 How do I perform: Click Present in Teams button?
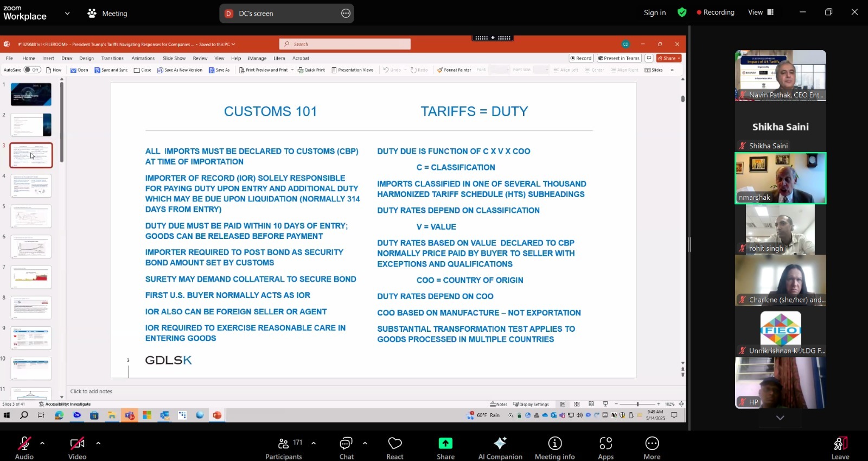click(x=619, y=58)
